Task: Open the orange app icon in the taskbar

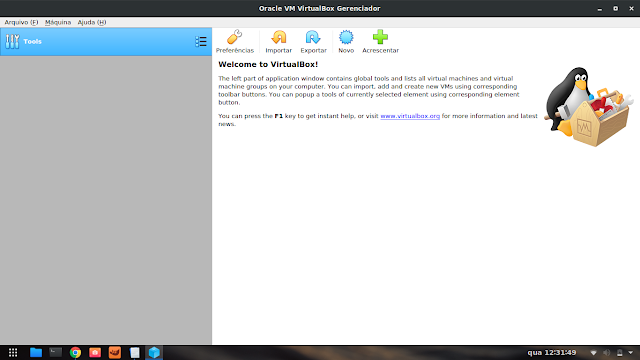Action: click(115, 352)
